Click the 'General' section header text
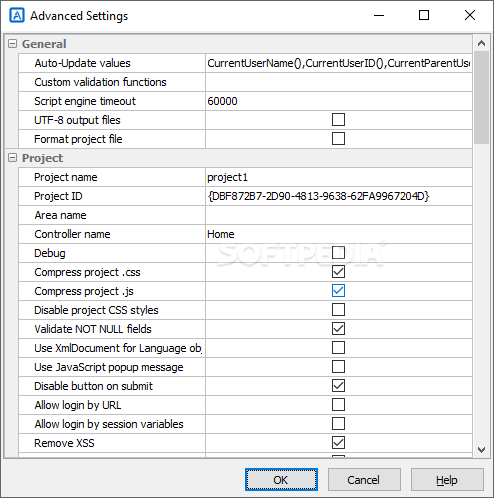Image resolution: width=494 pixels, height=498 pixels. click(x=44, y=44)
